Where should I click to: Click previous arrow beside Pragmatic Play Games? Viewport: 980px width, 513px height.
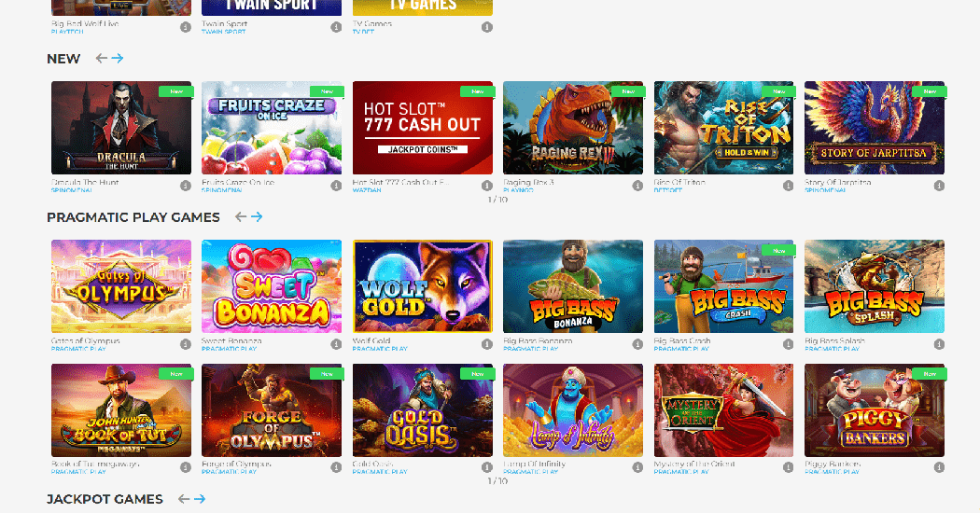click(241, 217)
